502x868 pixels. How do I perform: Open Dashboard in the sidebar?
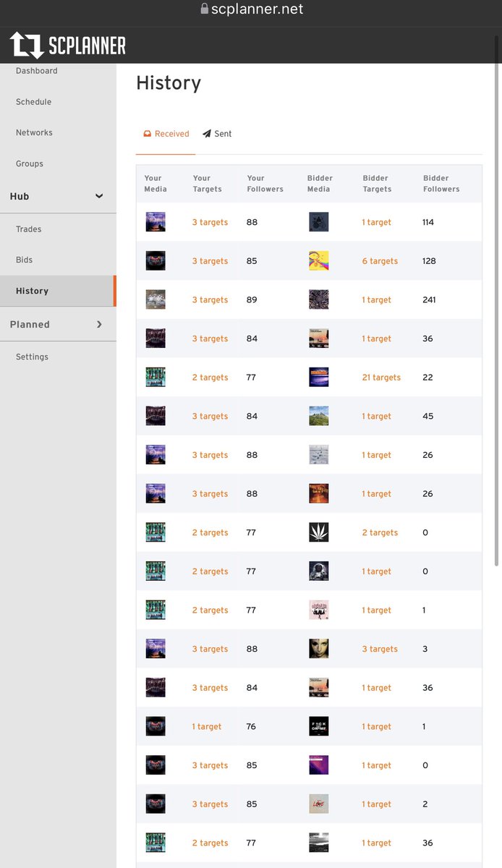(x=37, y=71)
